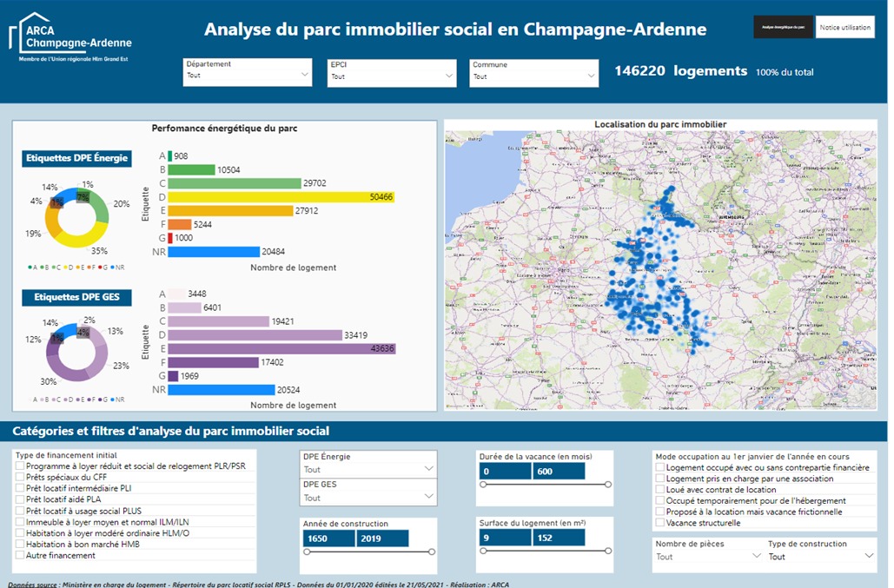
Task: Open the Notice utilisation page
Action: 844,27
